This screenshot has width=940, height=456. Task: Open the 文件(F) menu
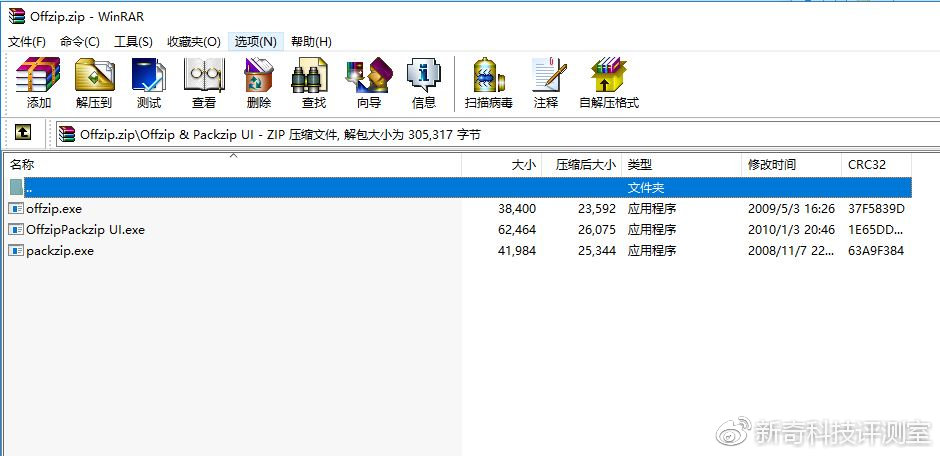click(27, 42)
